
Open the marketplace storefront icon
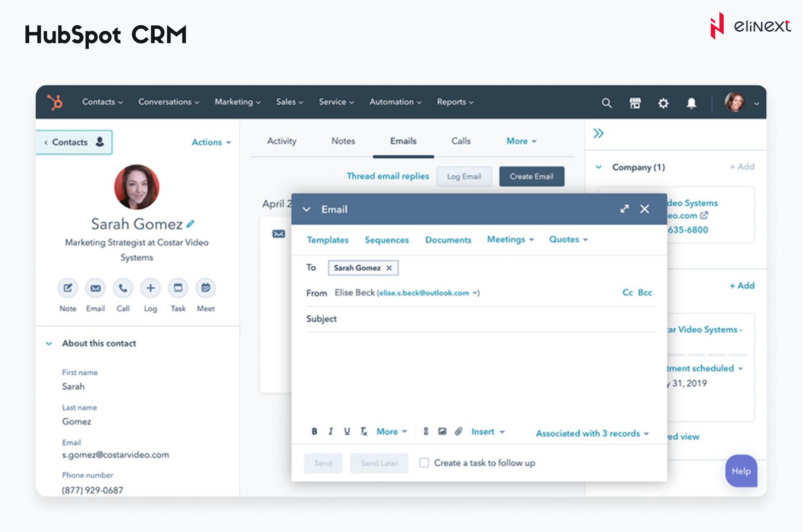635,103
